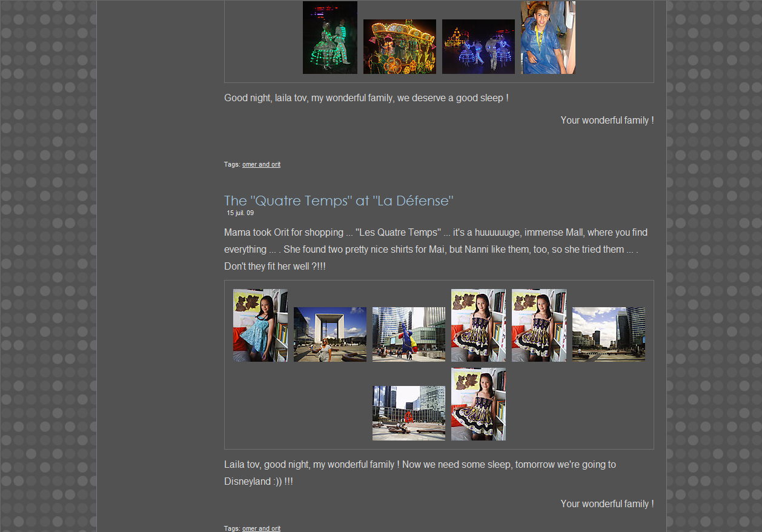Screen dimensions: 762x532
Task: Open bottom-row photo of girl in patterned dress
Action: (478, 404)
